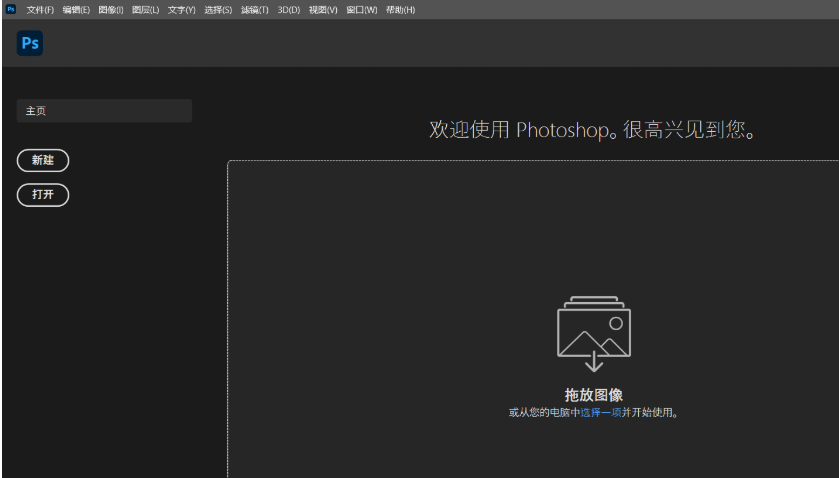
Task: Click the large blue Ps logo
Action: [x=30, y=43]
